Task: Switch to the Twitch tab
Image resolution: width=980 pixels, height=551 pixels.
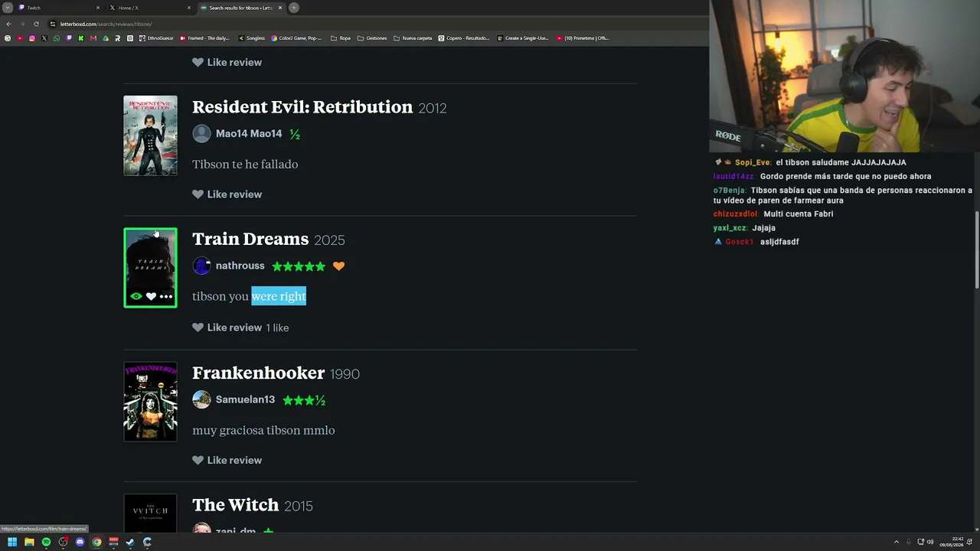Action: pos(57,8)
